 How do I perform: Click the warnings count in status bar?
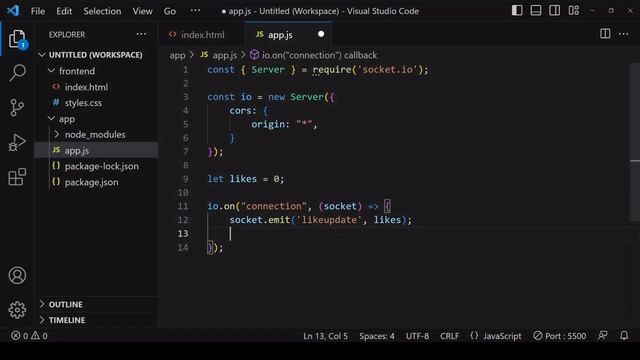point(40,336)
